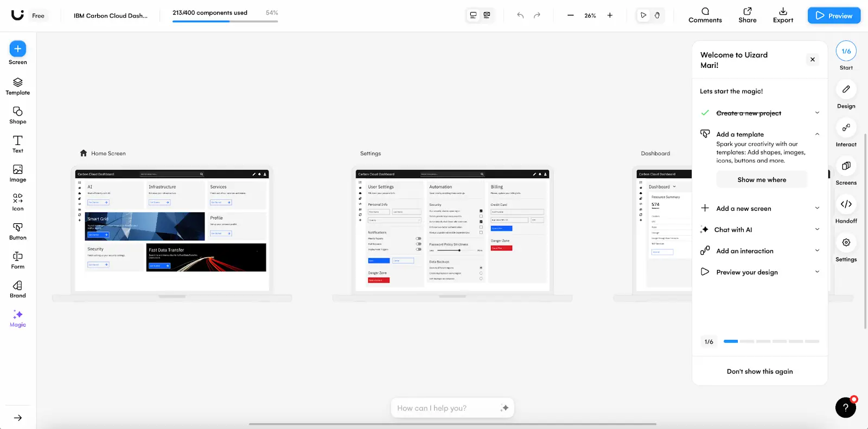This screenshot has width=868, height=429.
Task: Open the Screens panel
Action: tap(846, 171)
